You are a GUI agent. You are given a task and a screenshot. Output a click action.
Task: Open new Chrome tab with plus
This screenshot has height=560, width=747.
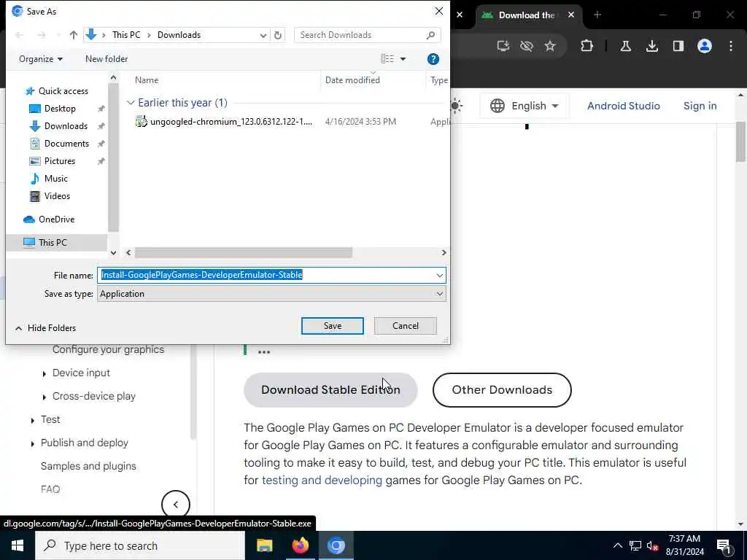click(x=597, y=15)
